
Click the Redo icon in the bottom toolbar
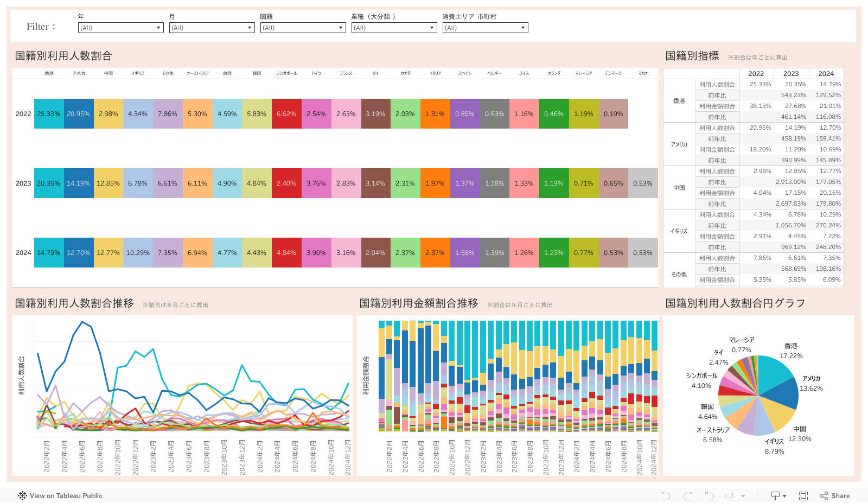pos(688,496)
